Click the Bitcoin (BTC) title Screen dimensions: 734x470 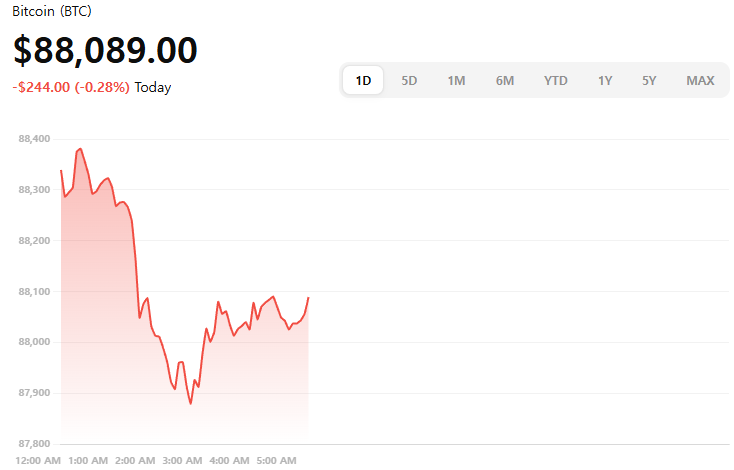click(x=52, y=11)
